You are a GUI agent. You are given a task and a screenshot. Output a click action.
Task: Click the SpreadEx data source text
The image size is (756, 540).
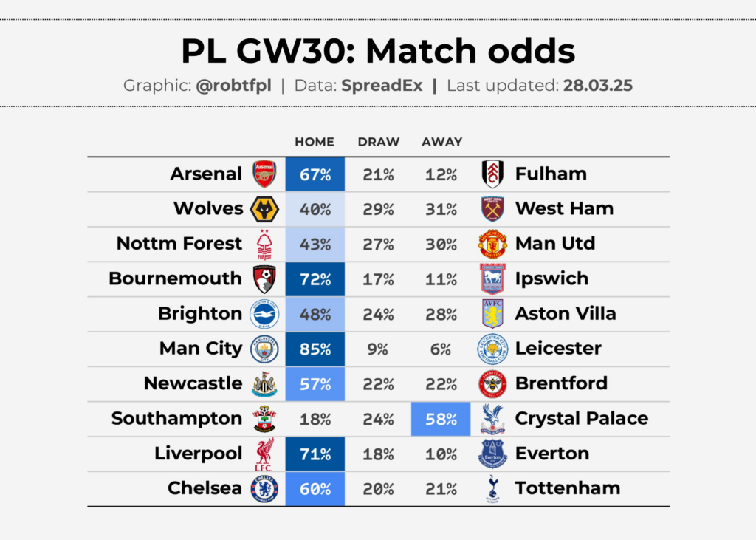click(382, 86)
